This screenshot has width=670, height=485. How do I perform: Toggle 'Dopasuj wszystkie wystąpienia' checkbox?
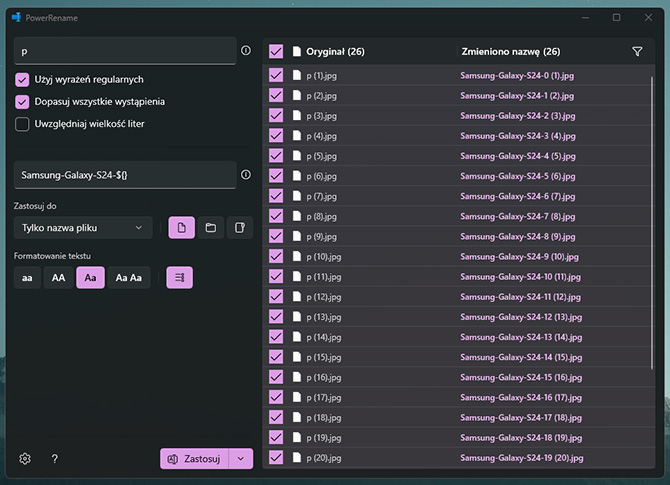(22, 102)
